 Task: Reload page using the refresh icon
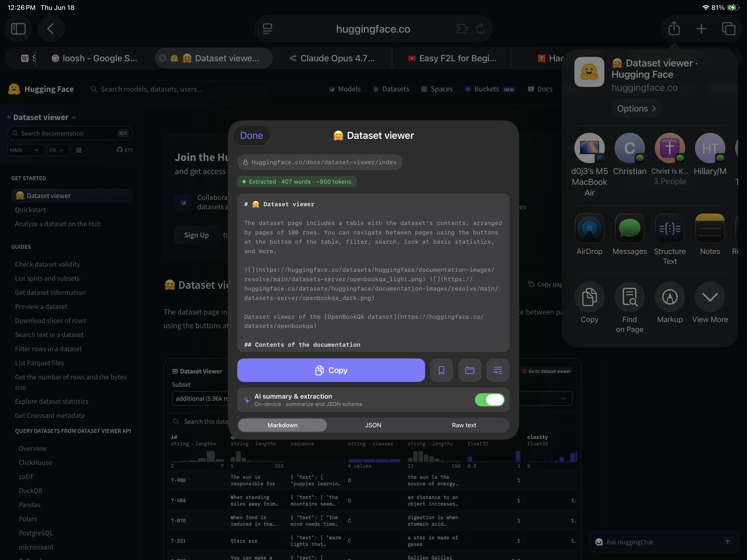pos(481,29)
